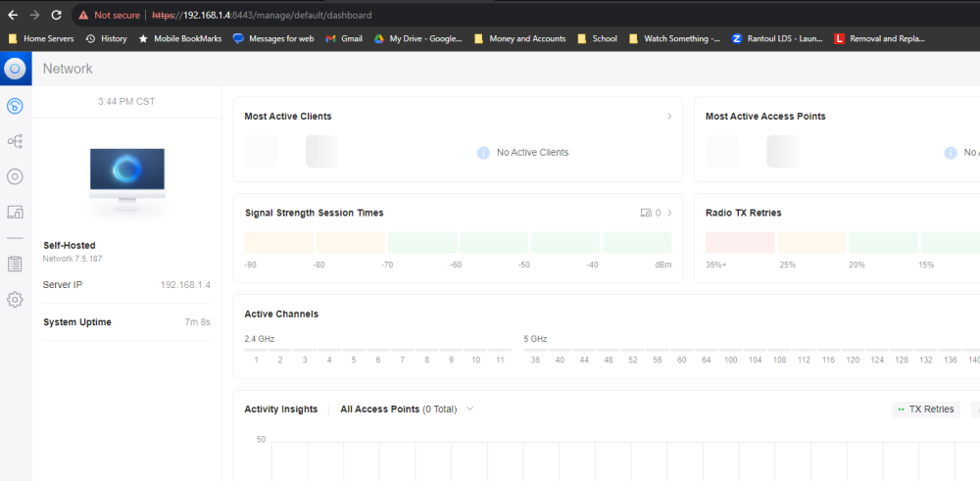Screen dimensions: 980x481
Task: Open the History bookmark
Action: 106,39
